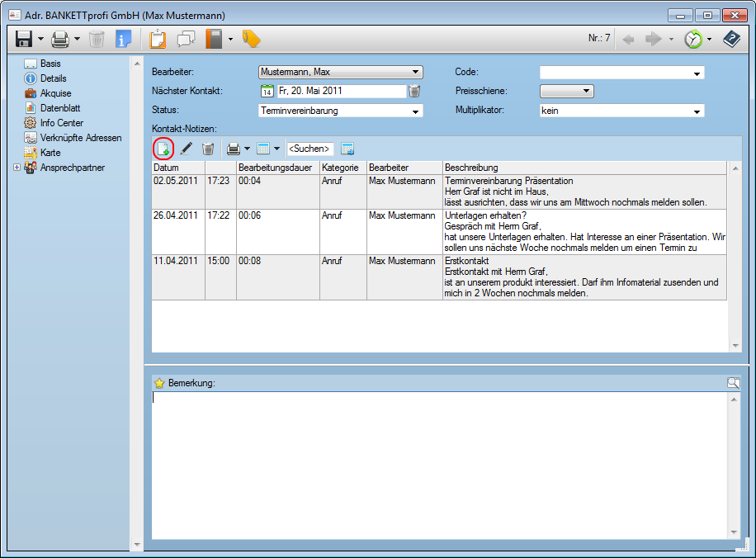This screenshot has width=756, height=558.
Task: Add a new contact note
Action: (163, 149)
